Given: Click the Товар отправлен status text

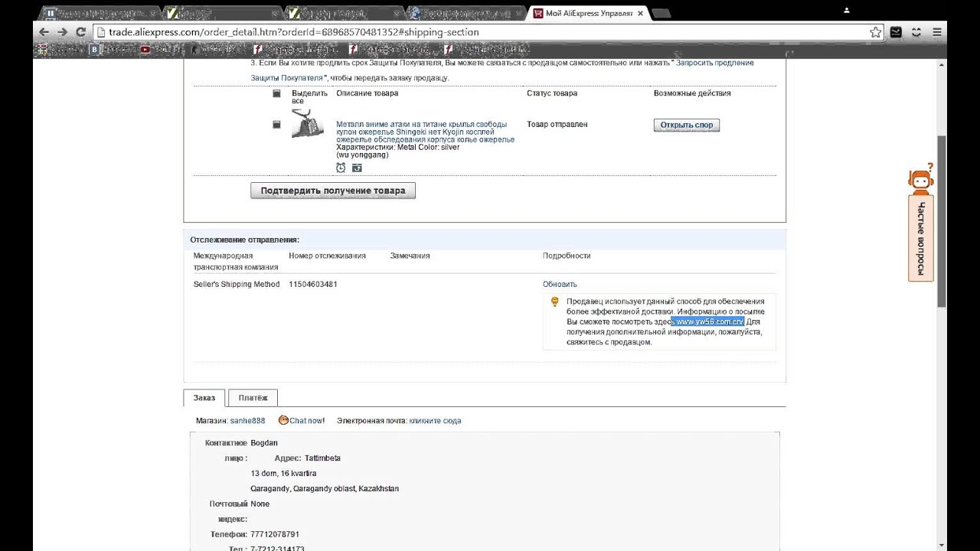Looking at the screenshot, I should (557, 124).
